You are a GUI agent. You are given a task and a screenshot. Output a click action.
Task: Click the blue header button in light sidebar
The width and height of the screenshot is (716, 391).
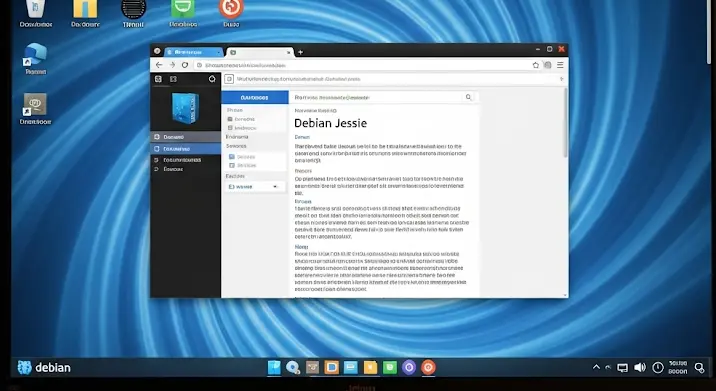255,97
